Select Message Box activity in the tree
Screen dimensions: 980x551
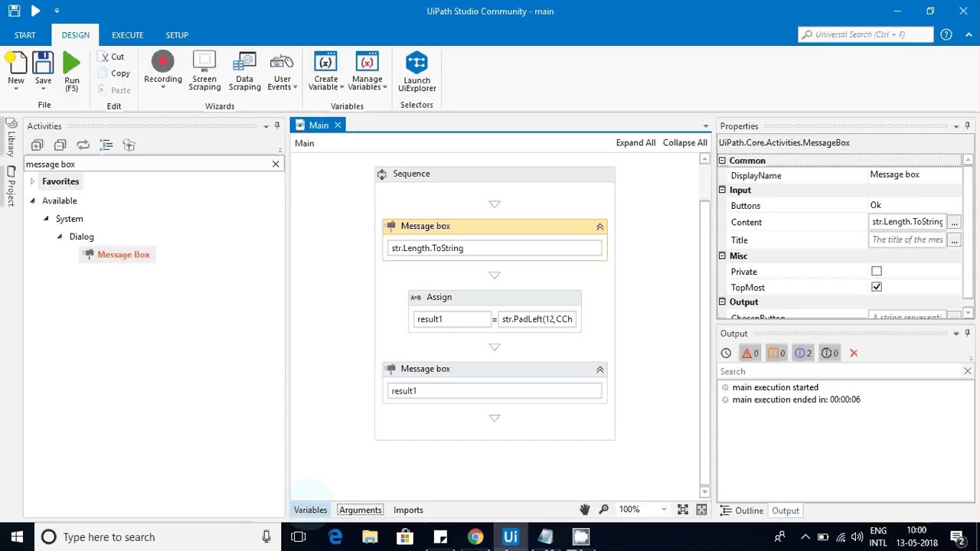click(x=117, y=254)
